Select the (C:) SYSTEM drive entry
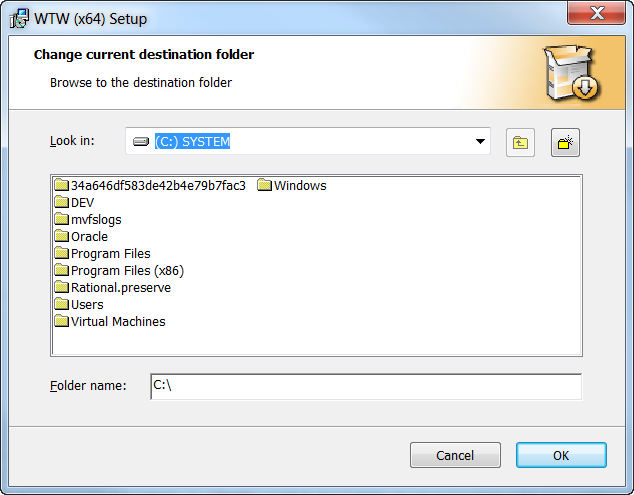Image resolution: width=634 pixels, height=495 pixels. (192, 142)
